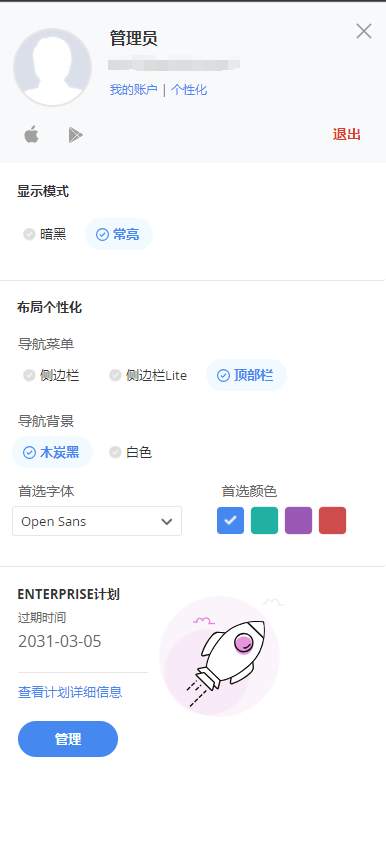Click the Google Play store icon

tap(75, 135)
